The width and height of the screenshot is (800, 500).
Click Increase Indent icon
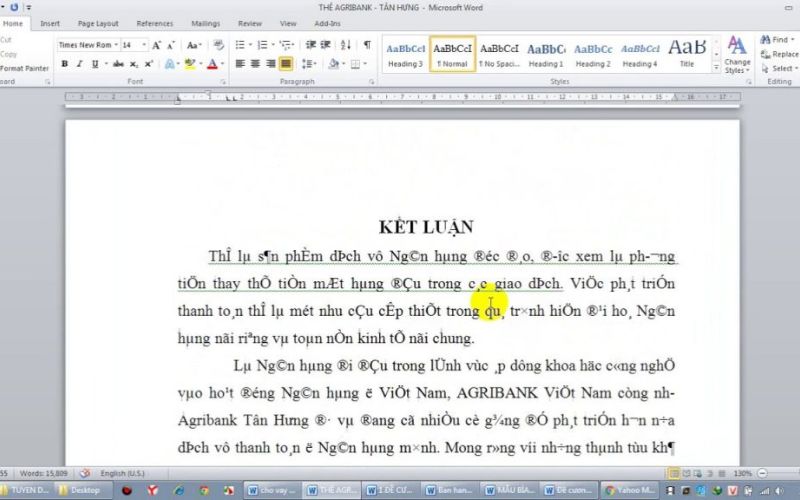pos(326,45)
